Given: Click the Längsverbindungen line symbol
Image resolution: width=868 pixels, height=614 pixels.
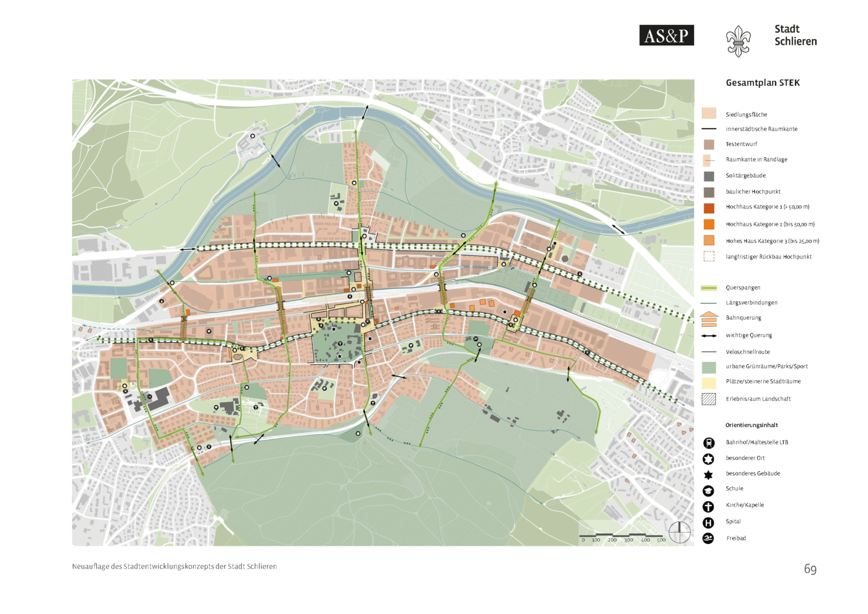Looking at the screenshot, I should pos(709,303).
